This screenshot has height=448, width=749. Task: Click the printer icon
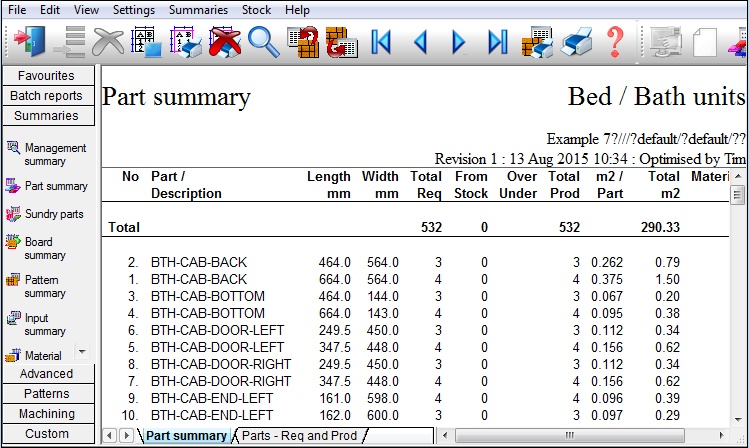[577, 42]
